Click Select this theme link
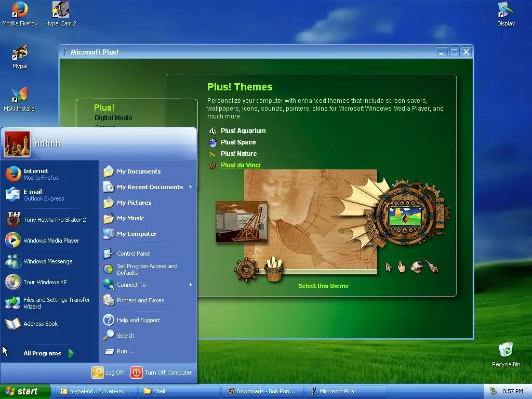The image size is (532, 399). pos(323,286)
